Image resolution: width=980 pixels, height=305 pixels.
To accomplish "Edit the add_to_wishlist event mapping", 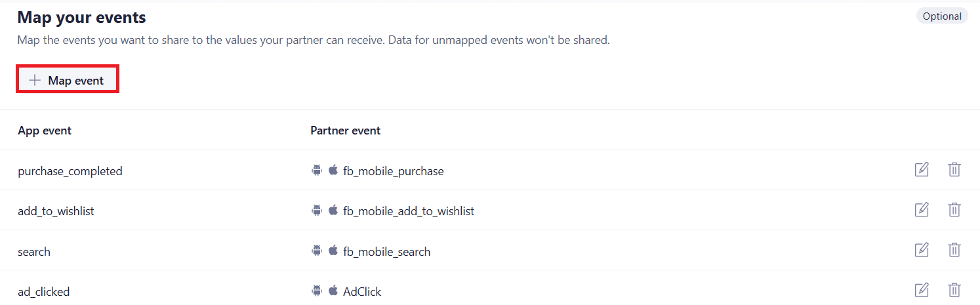I will [x=922, y=210].
